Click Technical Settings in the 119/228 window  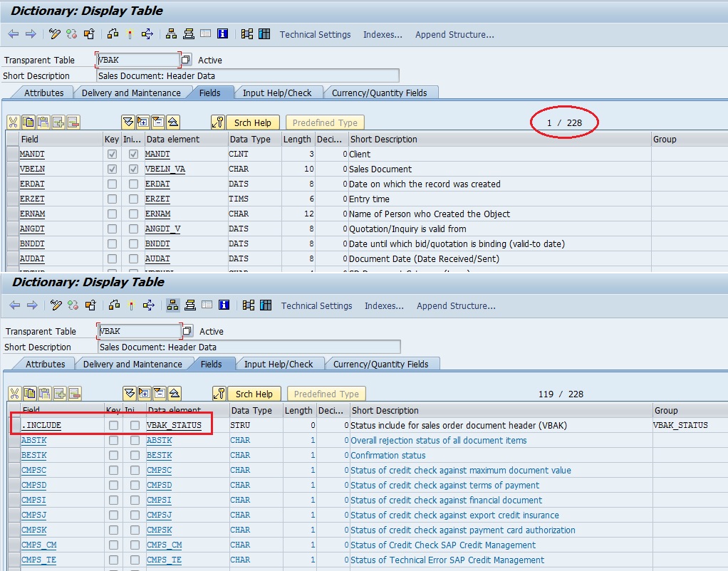coord(317,305)
